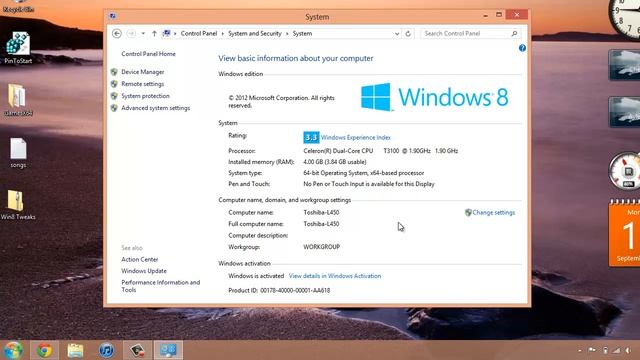Viewport: 640px width, 360px height.
Task: Click the computer icon in address bar
Action: 167,33
